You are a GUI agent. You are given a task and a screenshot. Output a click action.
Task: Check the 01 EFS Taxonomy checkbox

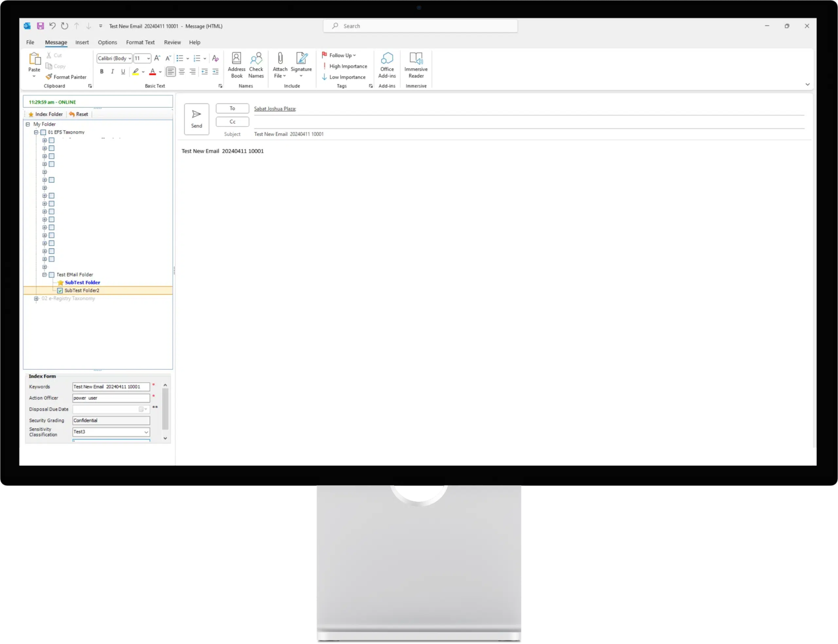[43, 132]
